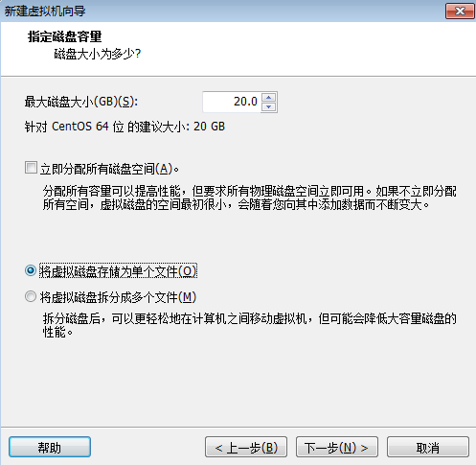Screen dimensions: 476x465
Task: Click the 将虚拟磁盘存储为单个文件(O) label text
Action: (x=118, y=271)
